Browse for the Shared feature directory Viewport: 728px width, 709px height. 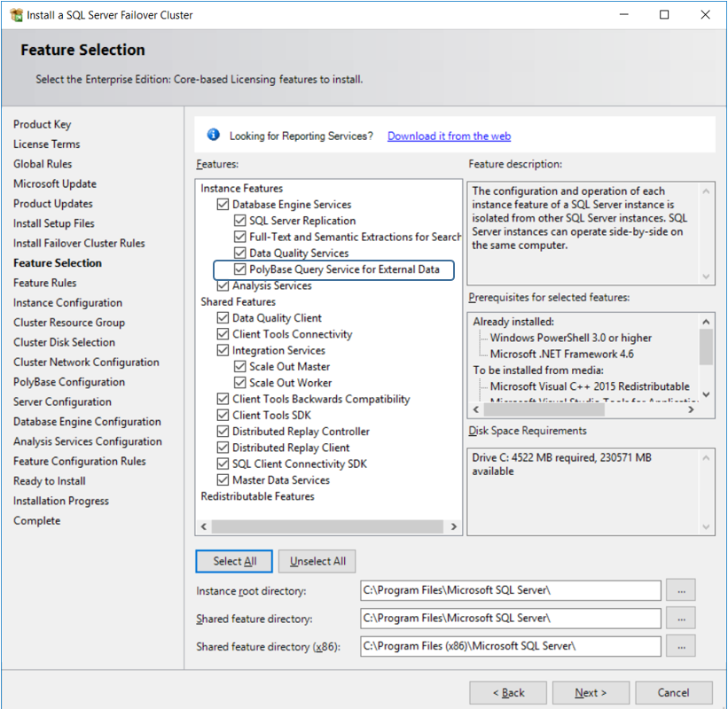[681, 619]
